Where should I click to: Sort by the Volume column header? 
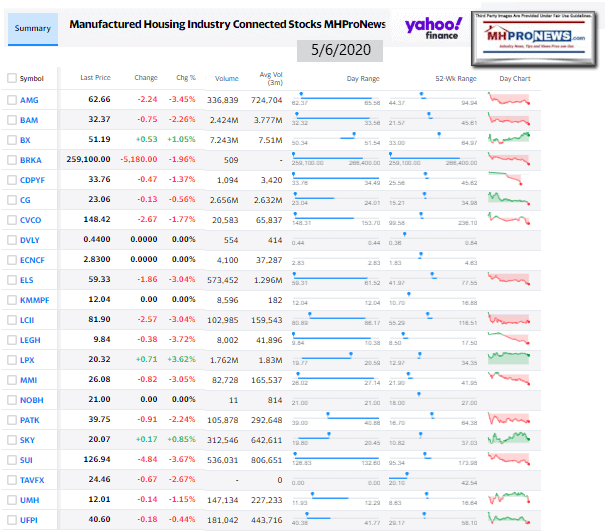coord(226,77)
